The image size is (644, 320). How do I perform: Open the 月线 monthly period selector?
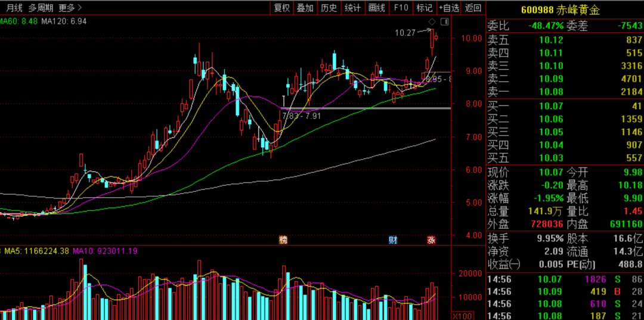(x=14, y=8)
